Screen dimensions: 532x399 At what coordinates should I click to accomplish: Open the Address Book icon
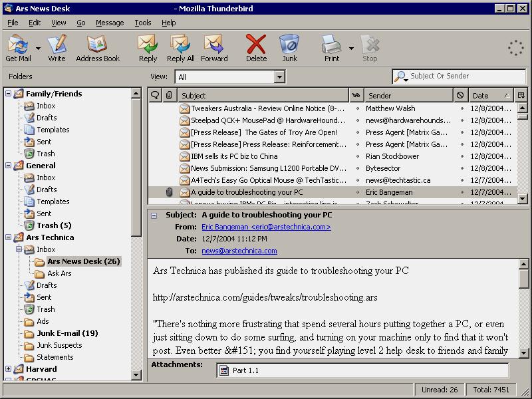97,45
